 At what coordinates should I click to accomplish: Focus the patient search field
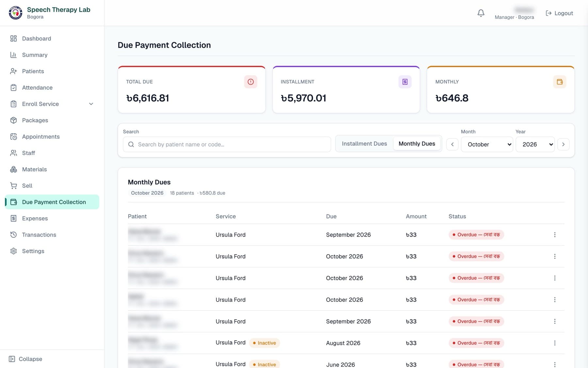227,144
